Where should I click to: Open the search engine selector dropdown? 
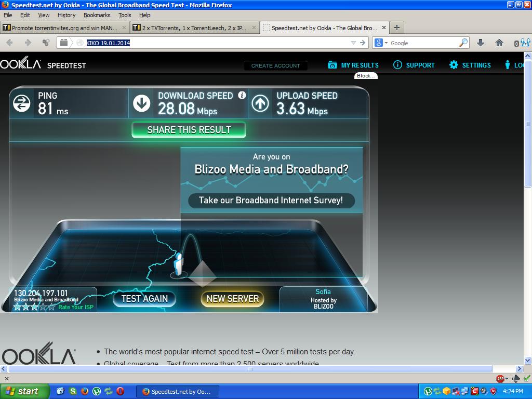pos(386,43)
